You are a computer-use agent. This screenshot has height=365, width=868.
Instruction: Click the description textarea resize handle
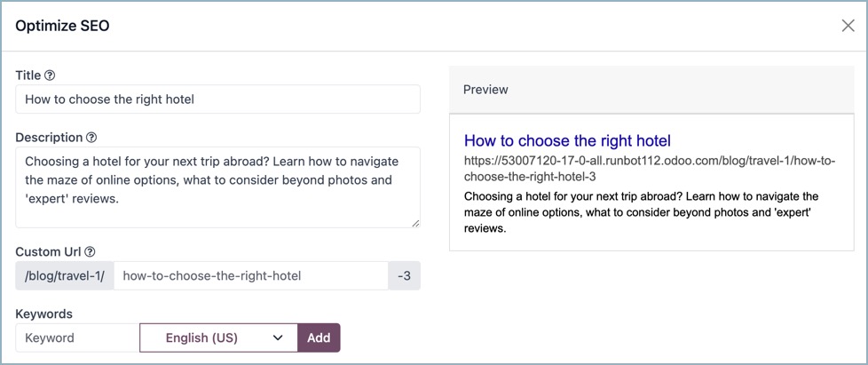[x=414, y=222]
